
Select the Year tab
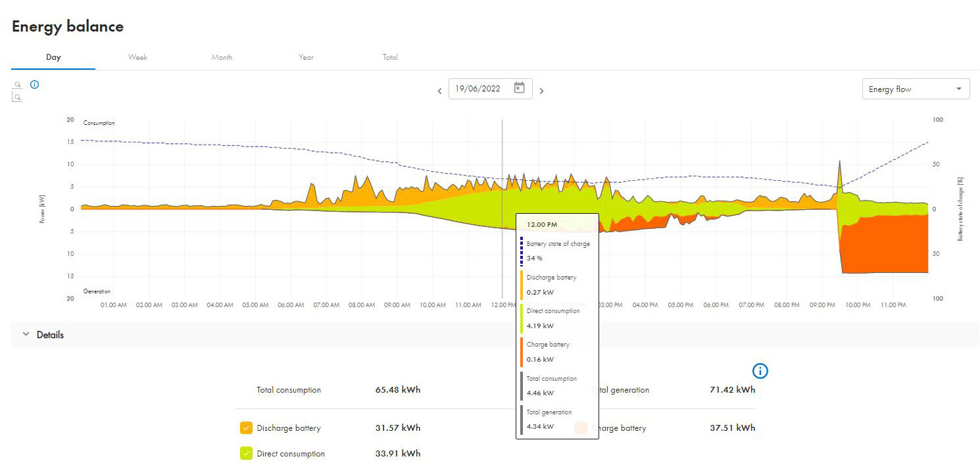(x=306, y=57)
